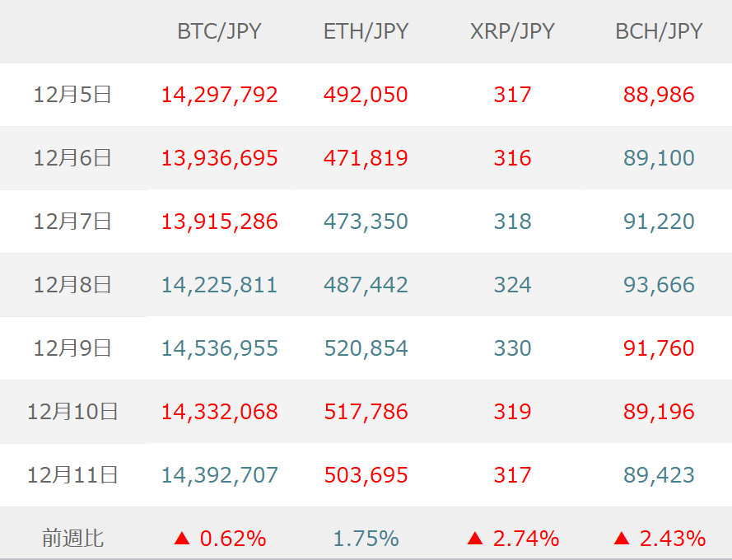Click ETH price 503,695
Image resolution: width=732 pixels, height=560 pixels.
(x=366, y=475)
